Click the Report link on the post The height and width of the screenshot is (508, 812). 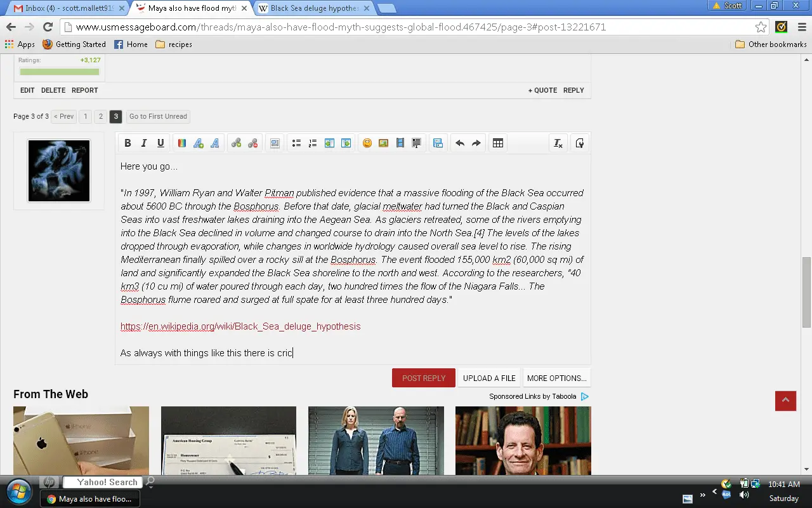pos(85,90)
